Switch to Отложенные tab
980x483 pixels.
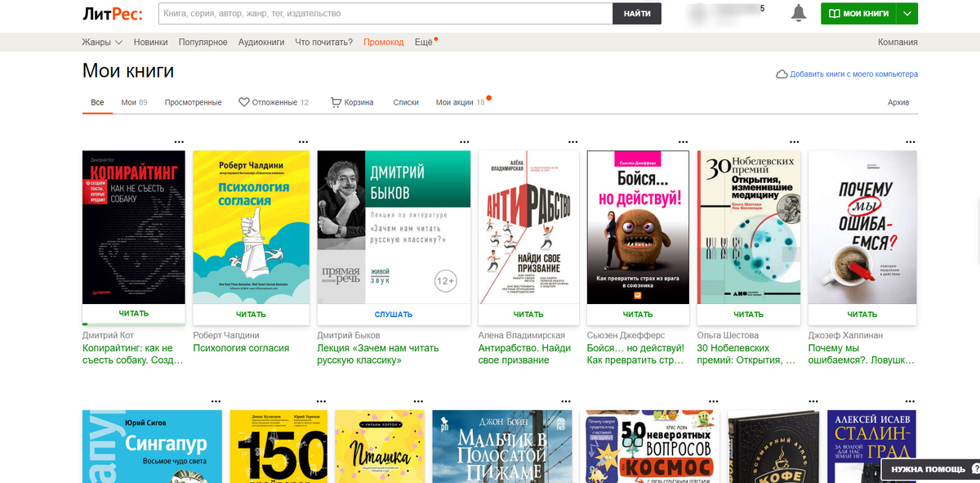pos(274,102)
